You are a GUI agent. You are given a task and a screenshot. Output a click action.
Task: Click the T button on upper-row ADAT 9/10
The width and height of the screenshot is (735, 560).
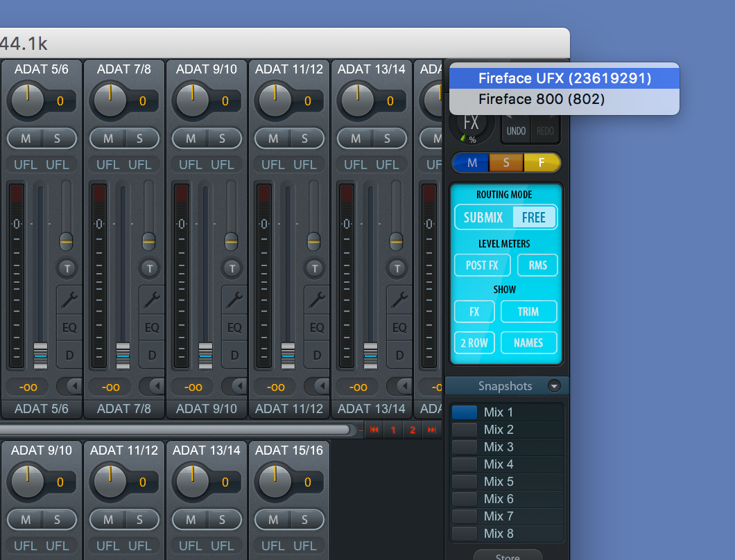tap(232, 268)
